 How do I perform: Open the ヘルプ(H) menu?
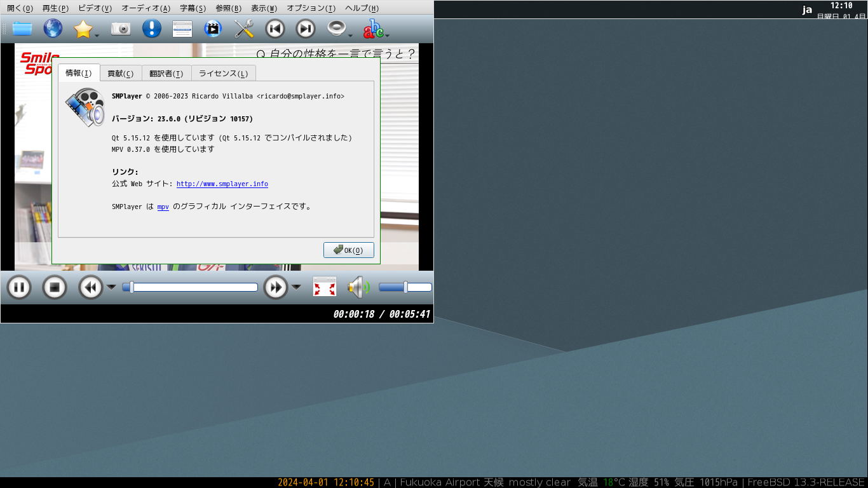coord(362,8)
